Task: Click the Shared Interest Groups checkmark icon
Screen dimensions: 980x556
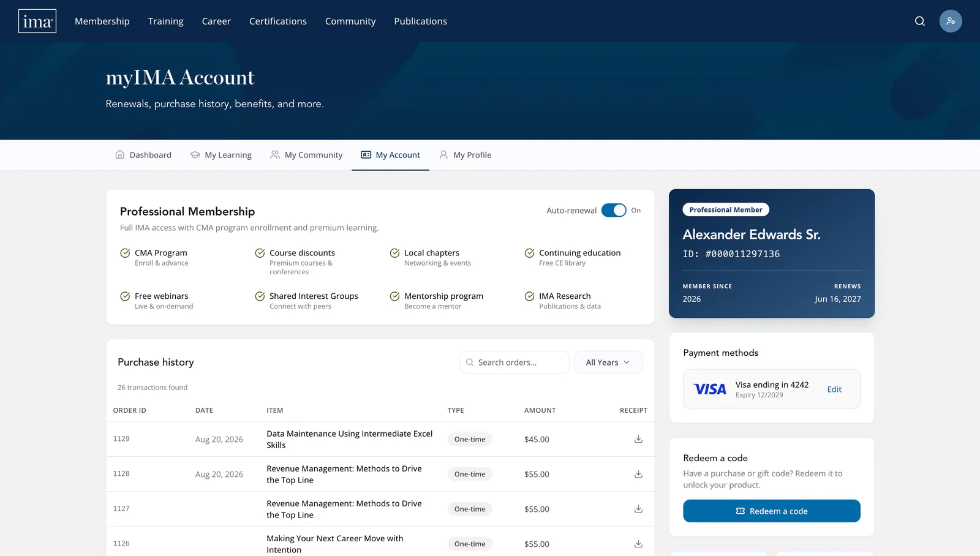Action: 260,296
